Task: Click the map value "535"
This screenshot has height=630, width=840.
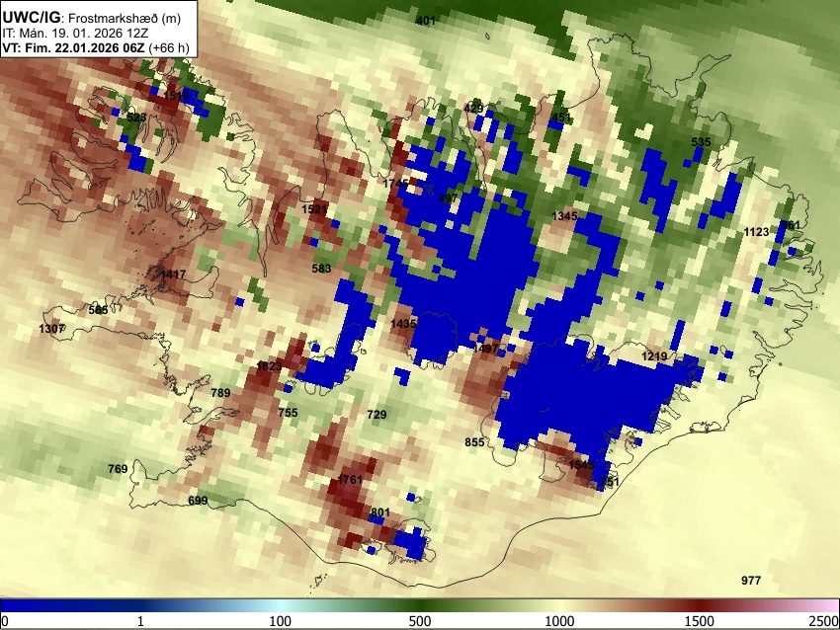Action: coord(701,142)
